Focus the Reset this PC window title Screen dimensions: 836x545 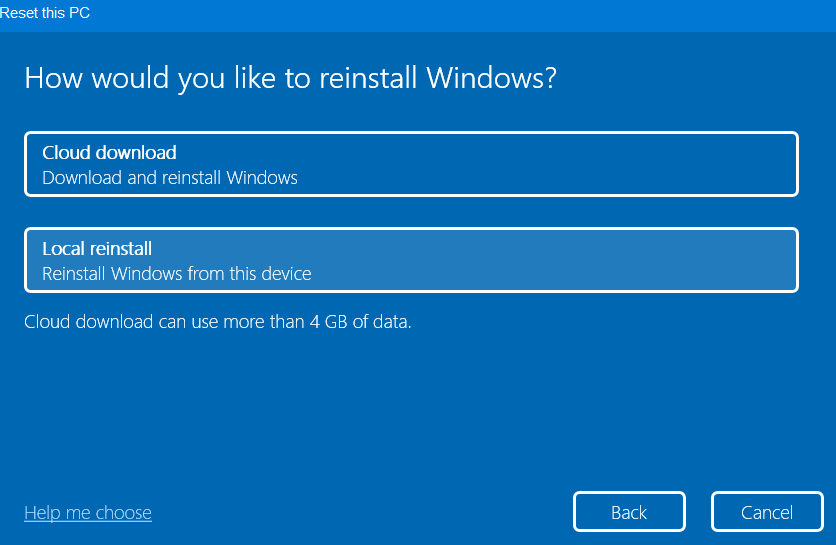pos(45,13)
